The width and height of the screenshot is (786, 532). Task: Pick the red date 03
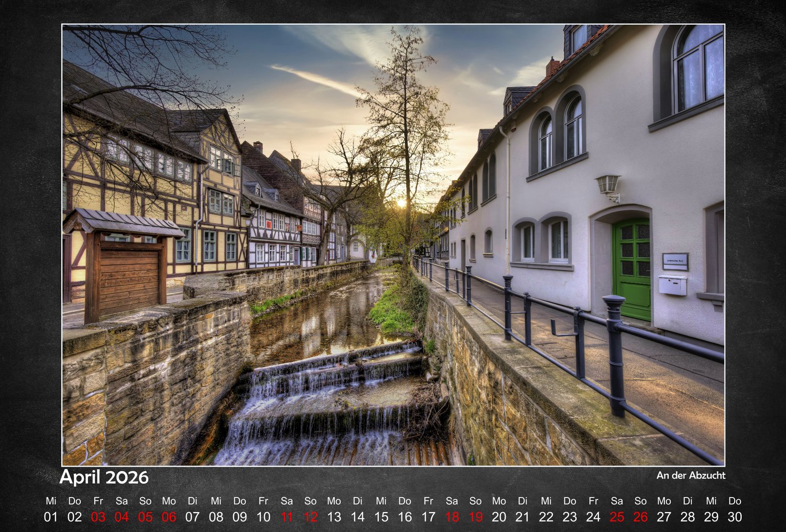(98, 517)
